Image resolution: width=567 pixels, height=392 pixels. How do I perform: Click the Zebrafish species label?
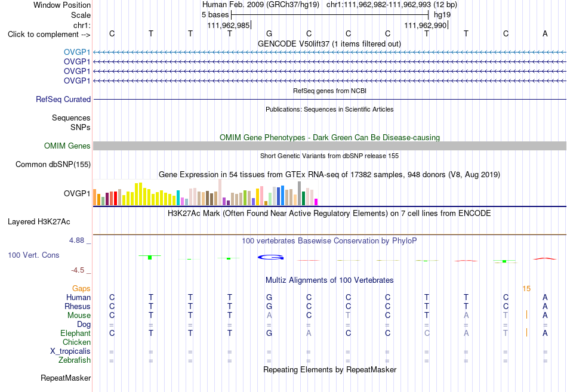75,360
